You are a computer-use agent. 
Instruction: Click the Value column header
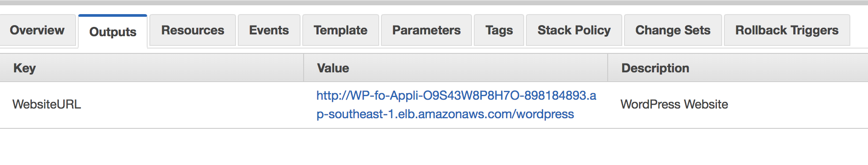456,68
